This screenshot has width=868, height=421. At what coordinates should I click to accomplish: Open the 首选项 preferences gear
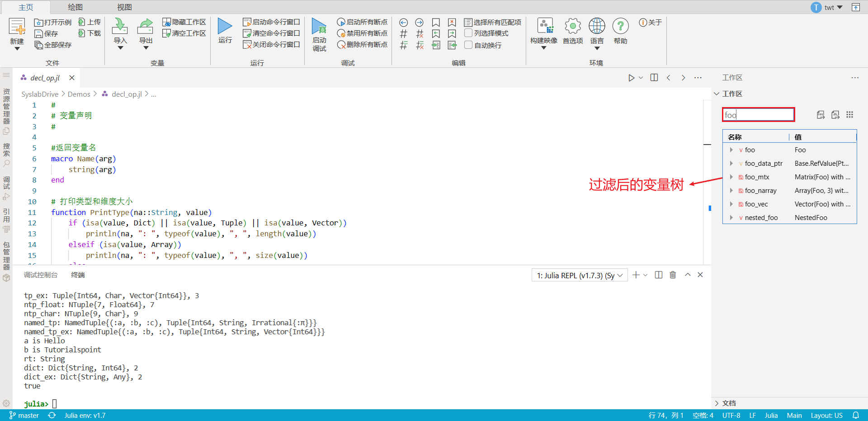[573, 26]
